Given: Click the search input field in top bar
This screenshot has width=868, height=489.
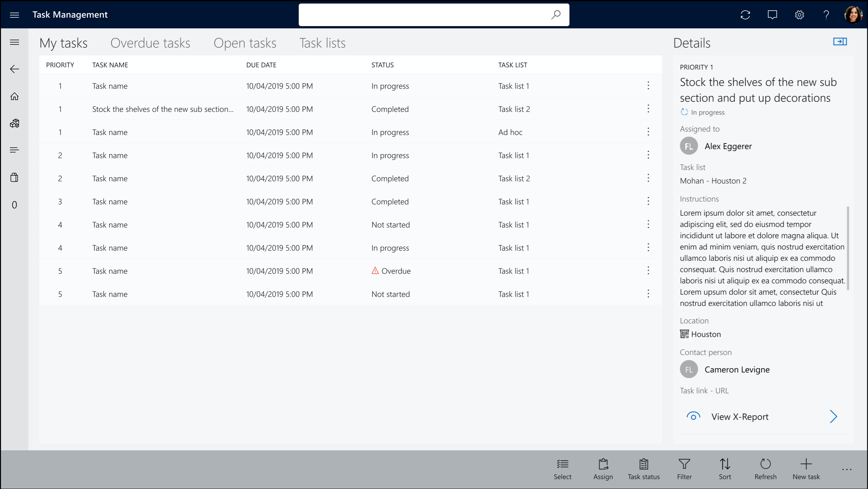Looking at the screenshot, I should 434,14.
